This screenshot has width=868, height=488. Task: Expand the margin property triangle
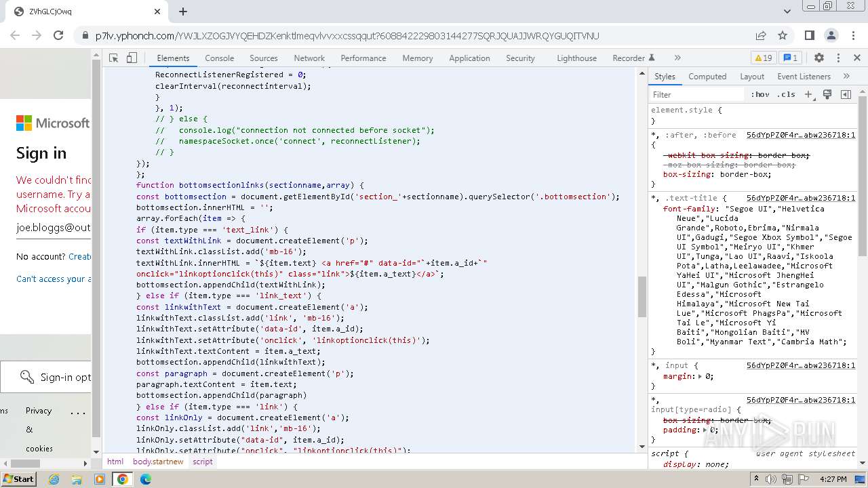point(701,376)
